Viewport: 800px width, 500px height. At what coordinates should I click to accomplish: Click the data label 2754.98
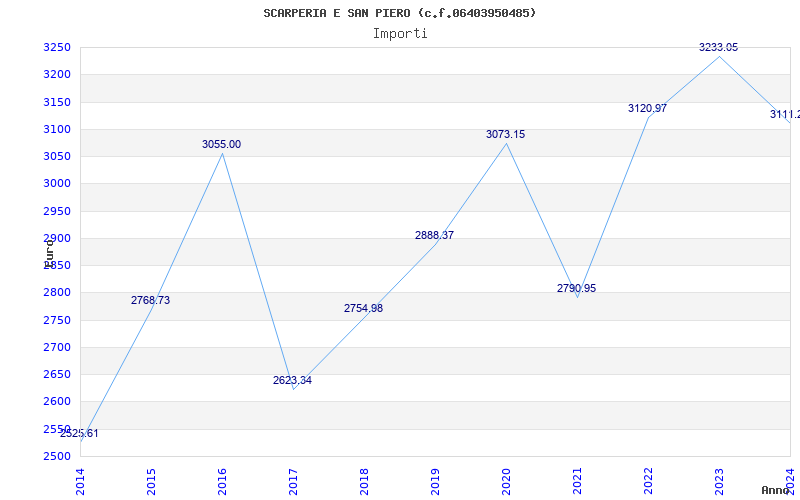(363, 309)
